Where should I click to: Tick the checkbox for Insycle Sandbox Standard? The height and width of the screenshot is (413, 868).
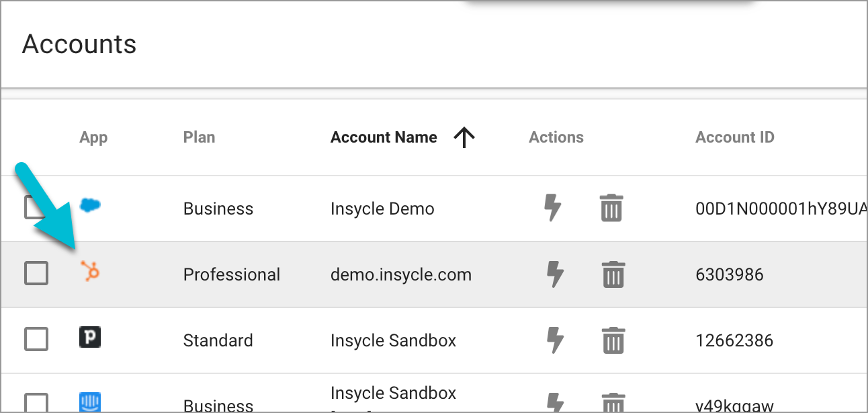coord(36,339)
